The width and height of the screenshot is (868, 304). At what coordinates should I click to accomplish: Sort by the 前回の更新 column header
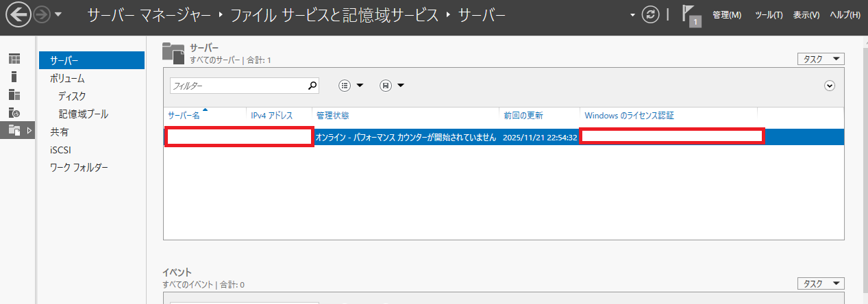pos(523,116)
